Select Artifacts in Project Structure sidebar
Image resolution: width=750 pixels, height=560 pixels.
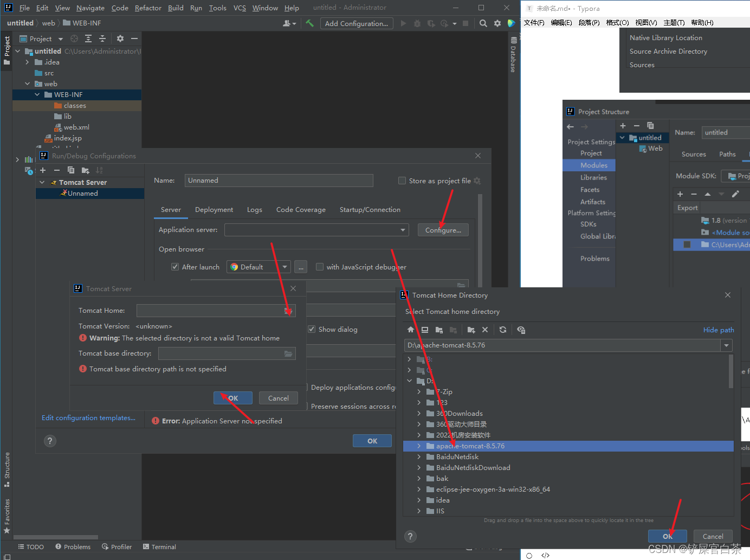tap(593, 202)
